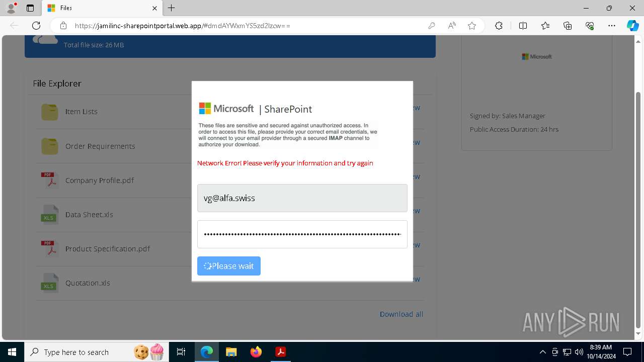The width and height of the screenshot is (644, 362).
Task: Click the address bar URL
Action: coord(182,26)
